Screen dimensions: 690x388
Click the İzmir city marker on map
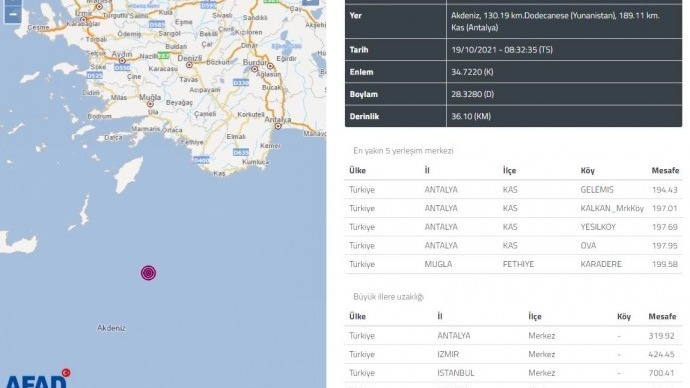pyautogui.click(x=83, y=19)
